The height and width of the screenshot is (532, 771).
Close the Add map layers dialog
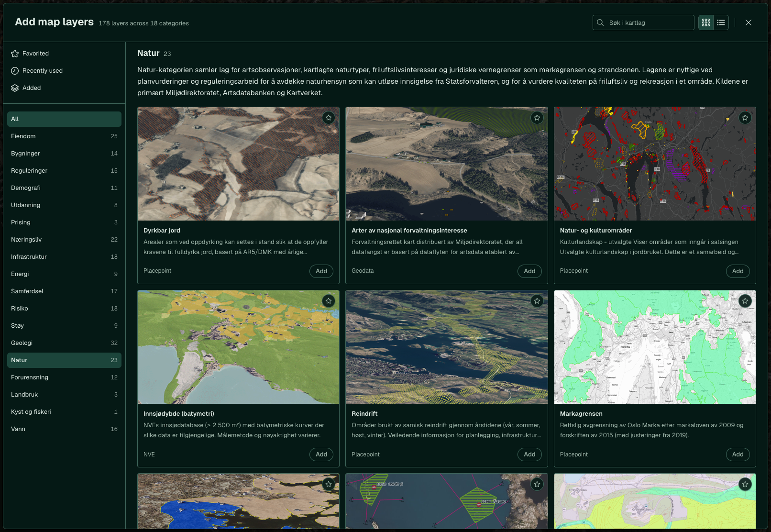point(749,22)
